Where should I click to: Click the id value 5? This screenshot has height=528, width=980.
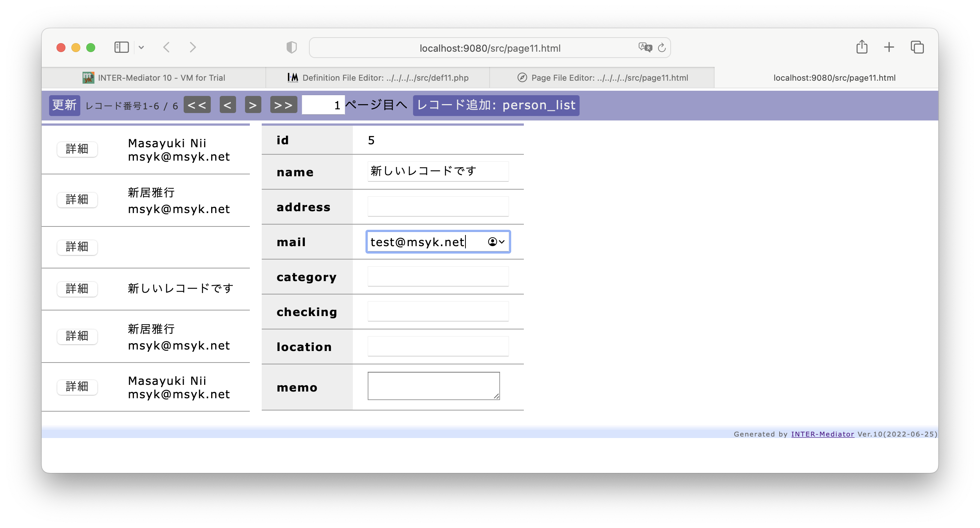click(x=371, y=141)
